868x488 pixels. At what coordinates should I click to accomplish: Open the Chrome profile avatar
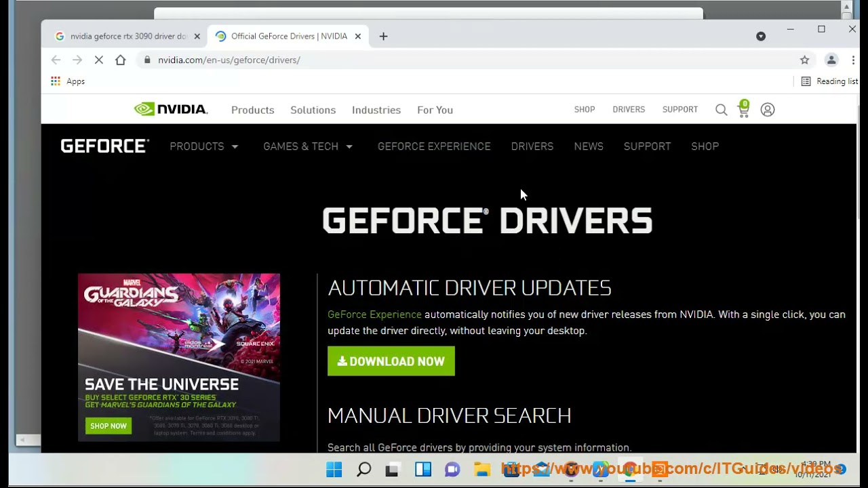click(831, 60)
